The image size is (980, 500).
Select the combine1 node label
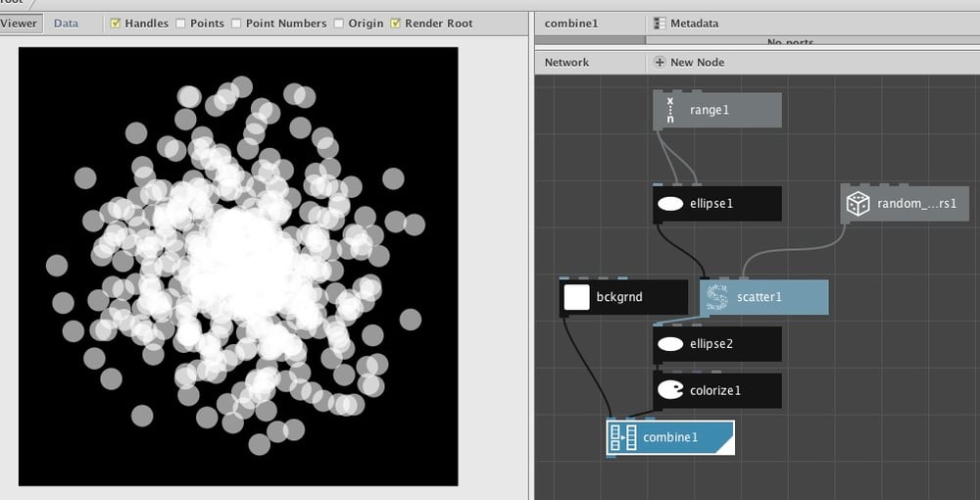coord(670,437)
